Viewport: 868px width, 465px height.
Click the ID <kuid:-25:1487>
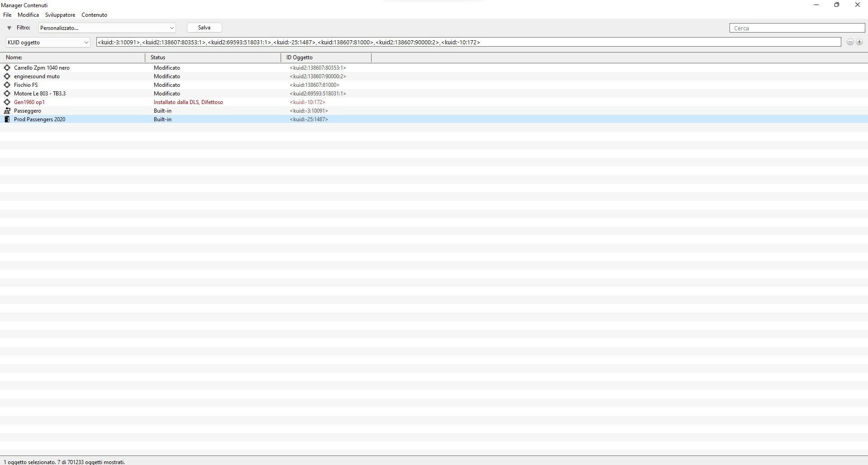[309, 119]
